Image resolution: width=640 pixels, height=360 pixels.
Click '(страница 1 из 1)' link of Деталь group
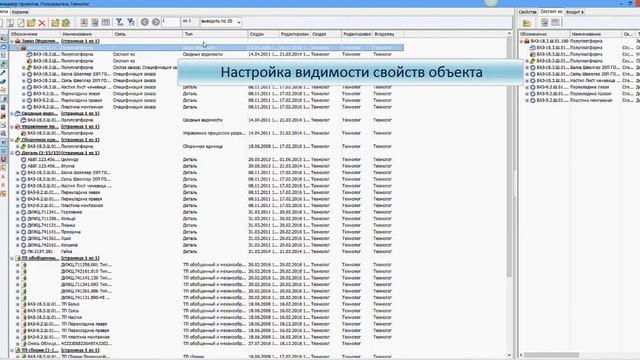[x=80, y=153]
